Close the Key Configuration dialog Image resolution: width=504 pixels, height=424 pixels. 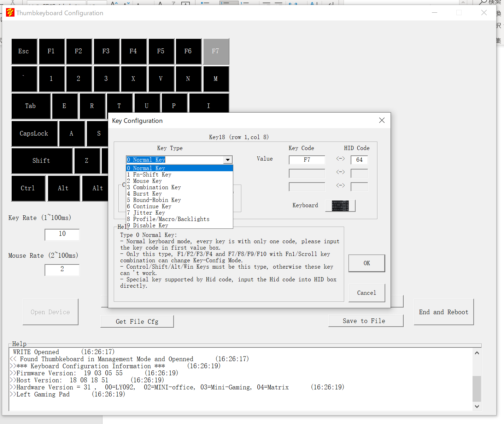pyautogui.click(x=382, y=120)
